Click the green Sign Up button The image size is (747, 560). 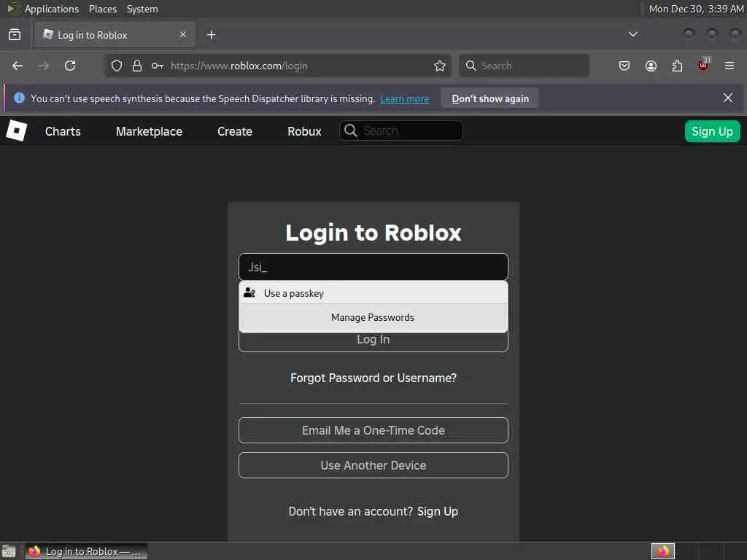[712, 131]
